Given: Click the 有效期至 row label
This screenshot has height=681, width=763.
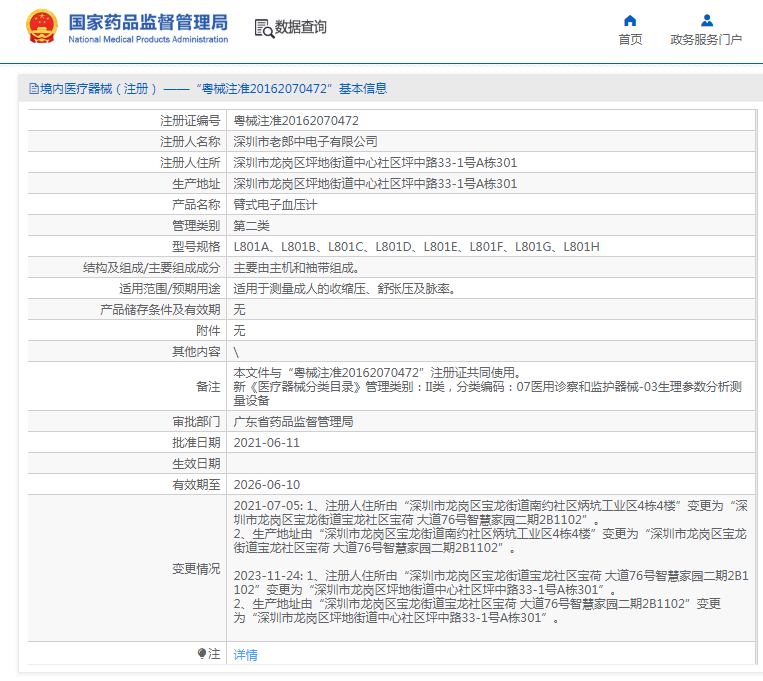Looking at the screenshot, I should point(196,484).
